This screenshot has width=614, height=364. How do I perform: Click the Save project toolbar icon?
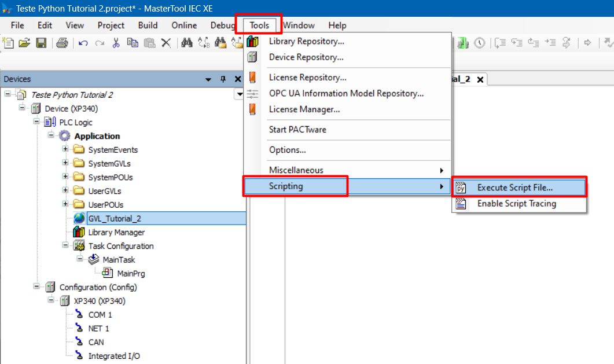41,43
